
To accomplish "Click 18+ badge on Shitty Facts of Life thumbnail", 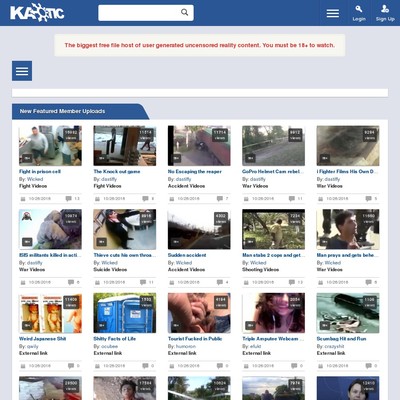I will click(102, 326).
